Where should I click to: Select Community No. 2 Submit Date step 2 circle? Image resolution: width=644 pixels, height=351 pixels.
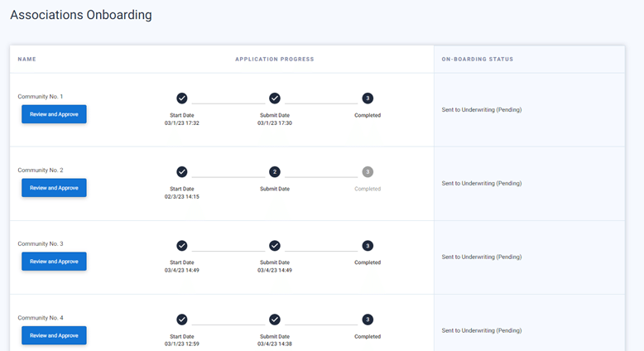(275, 171)
